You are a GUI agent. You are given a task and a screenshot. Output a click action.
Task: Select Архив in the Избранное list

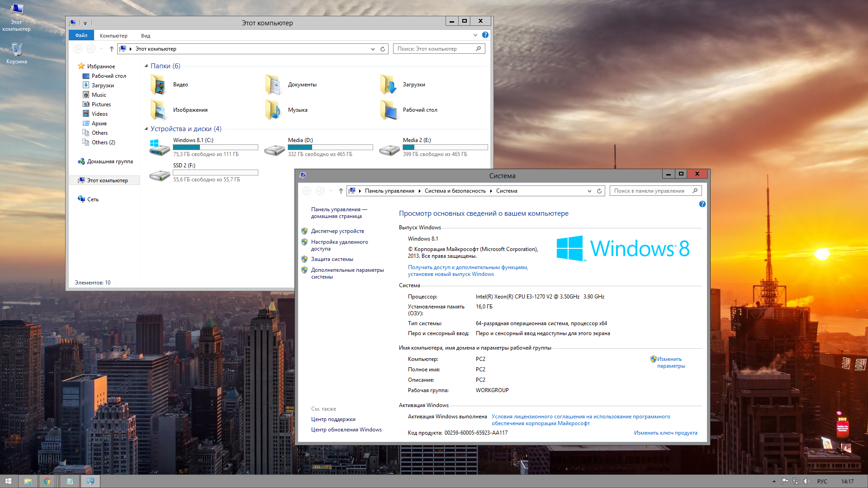pos(99,123)
